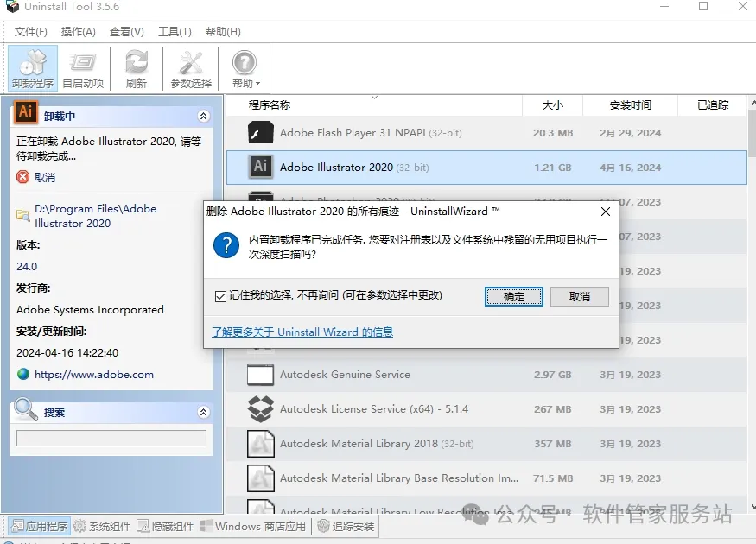Click the question mark icon in dialog
The height and width of the screenshot is (544, 756).
point(226,244)
